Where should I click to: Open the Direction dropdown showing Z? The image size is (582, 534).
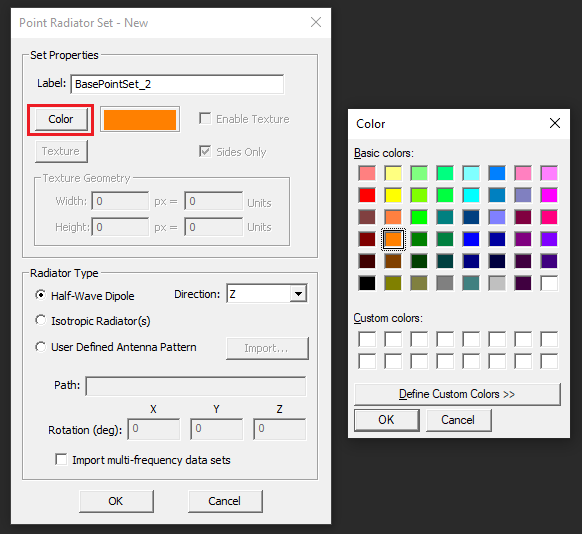click(x=267, y=294)
